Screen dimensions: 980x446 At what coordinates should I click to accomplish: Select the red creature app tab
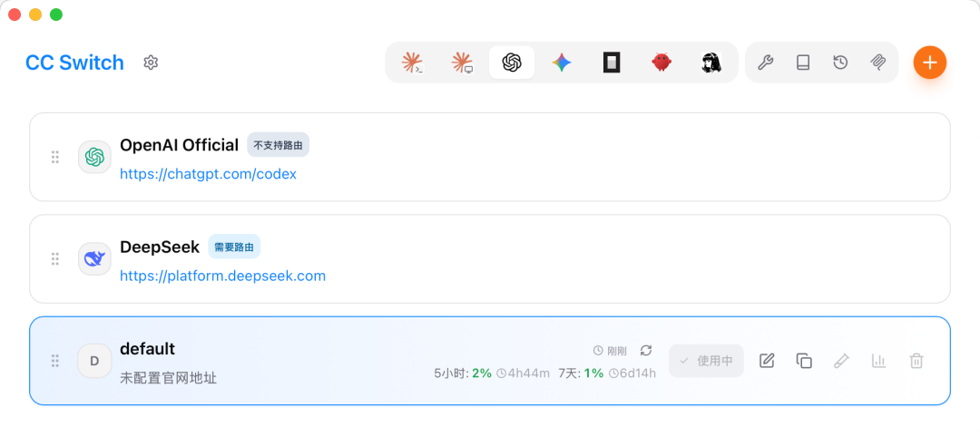[x=661, y=63]
